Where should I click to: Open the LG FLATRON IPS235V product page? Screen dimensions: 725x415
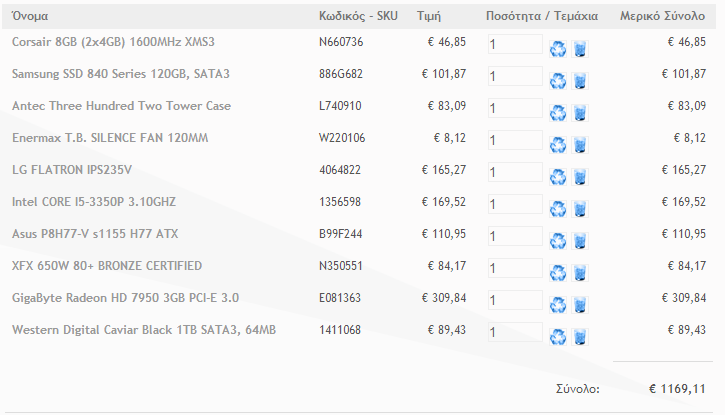72,170
